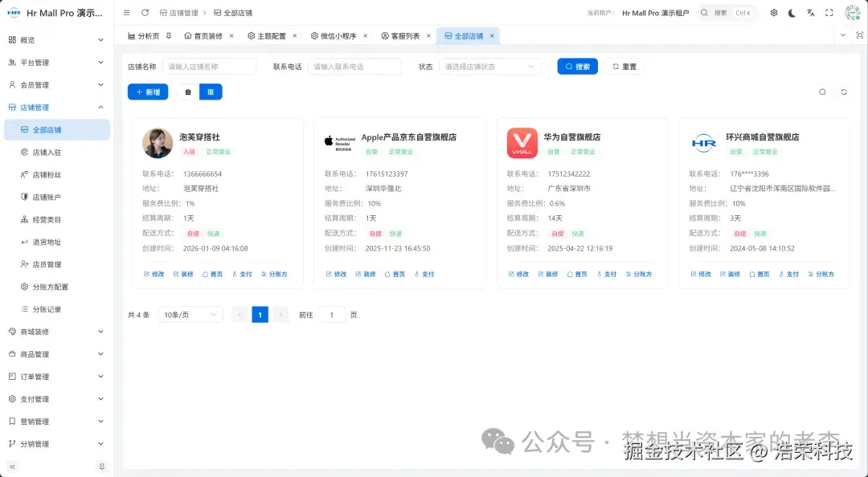This screenshot has width=868, height=477.
Task: Open the user avatar menu top right
Action: click(x=851, y=12)
